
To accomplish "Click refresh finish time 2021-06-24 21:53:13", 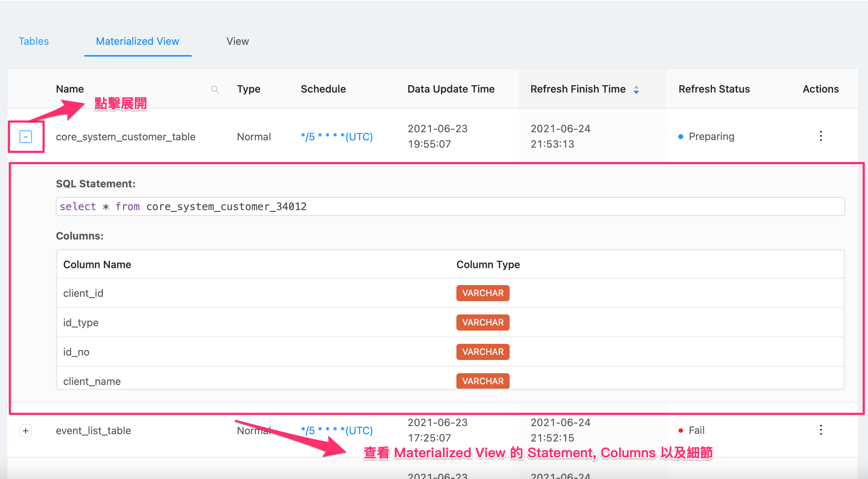I will [560, 136].
